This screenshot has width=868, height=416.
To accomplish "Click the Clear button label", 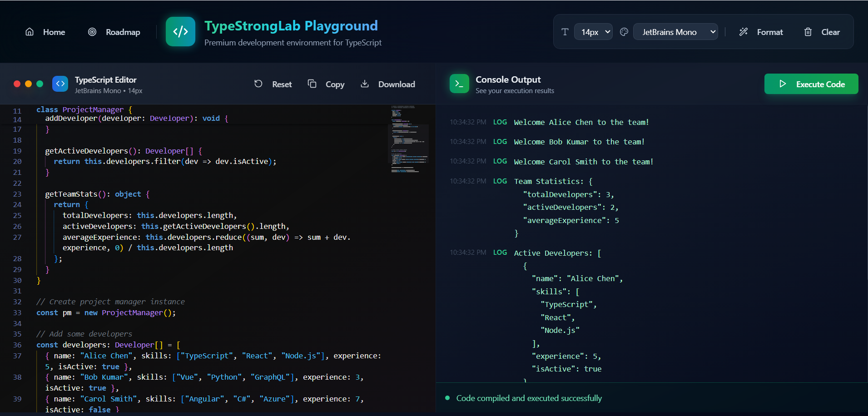I will (830, 32).
